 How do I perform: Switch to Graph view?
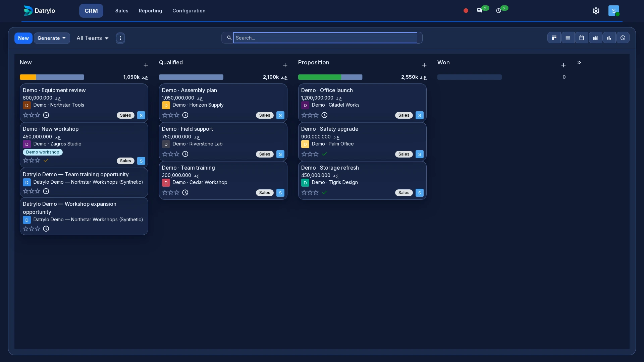click(x=609, y=38)
